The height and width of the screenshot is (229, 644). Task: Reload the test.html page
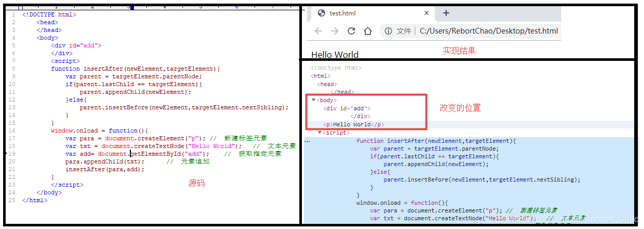pos(351,31)
